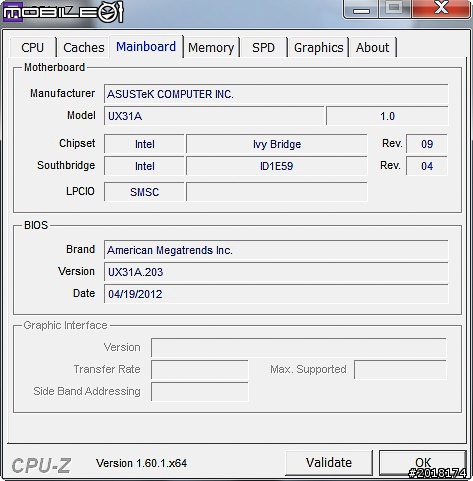Viewport: 473px width, 481px height.
Task: Click the empty LPCIO model field
Action: [277, 192]
